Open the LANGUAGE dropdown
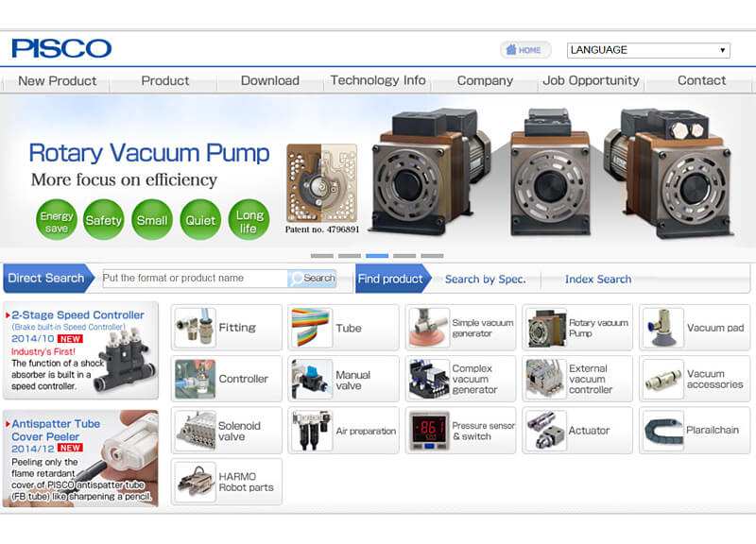The image size is (756, 544). point(648,50)
